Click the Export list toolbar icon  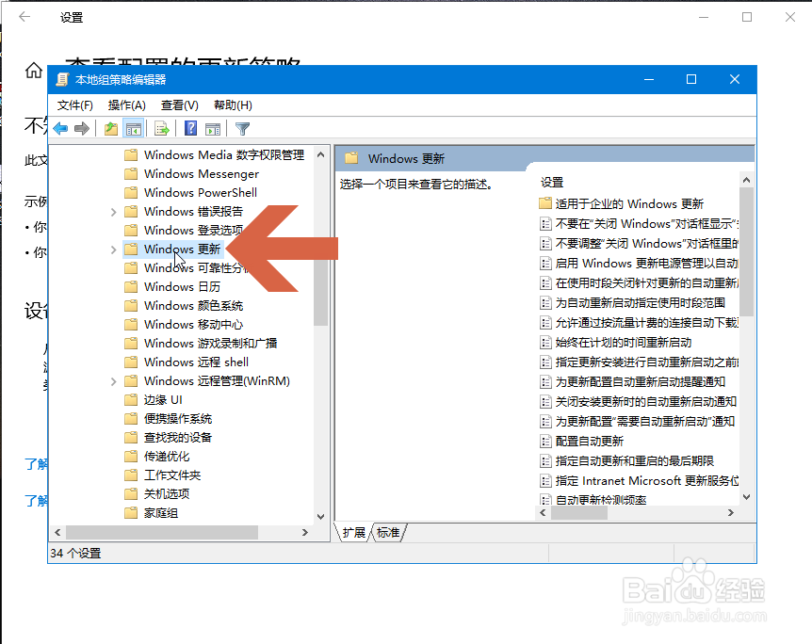point(162,128)
